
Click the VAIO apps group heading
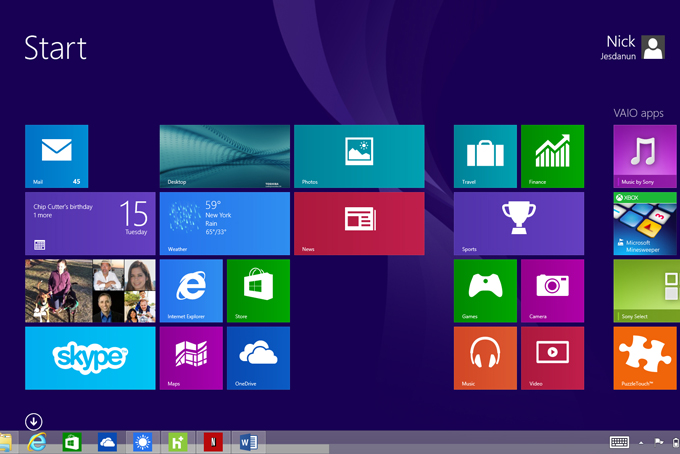coord(638,114)
